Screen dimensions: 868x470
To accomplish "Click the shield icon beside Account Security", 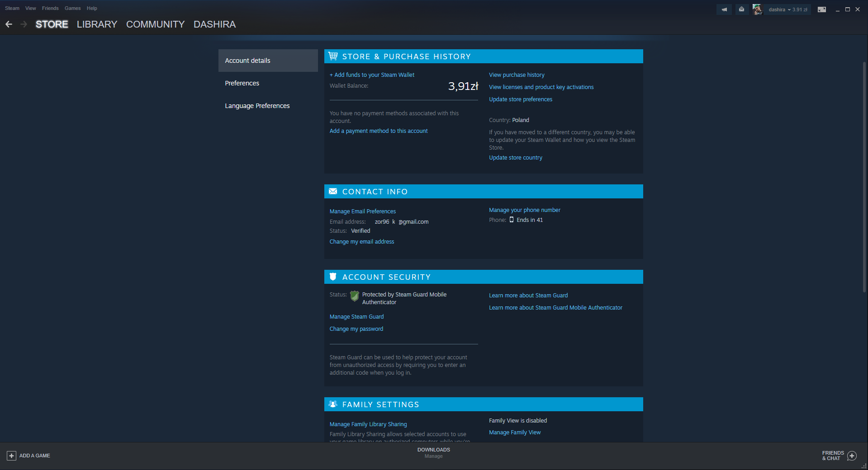I will (x=333, y=277).
